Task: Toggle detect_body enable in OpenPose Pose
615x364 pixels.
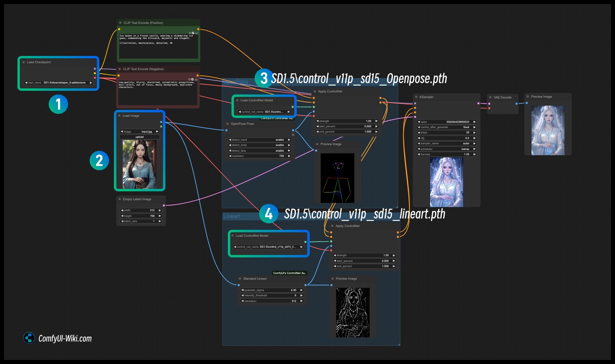Action: click(259, 145)
